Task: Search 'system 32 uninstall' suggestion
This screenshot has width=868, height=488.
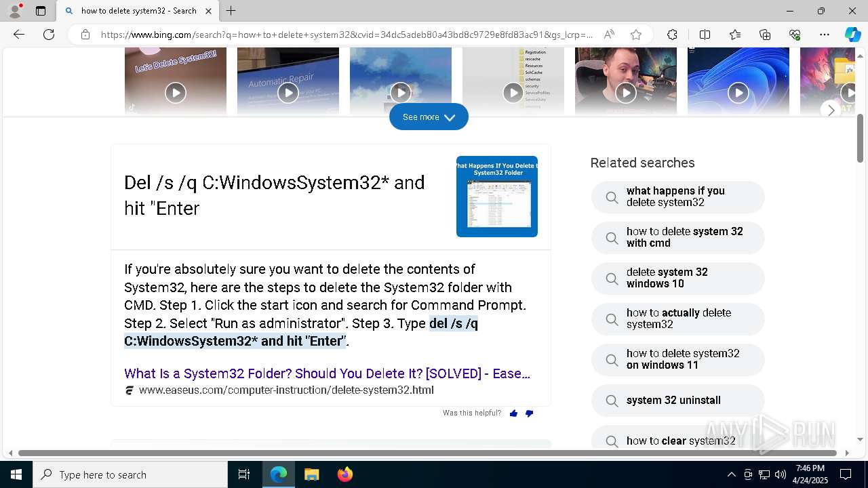Action: click(x=678, y=401)
